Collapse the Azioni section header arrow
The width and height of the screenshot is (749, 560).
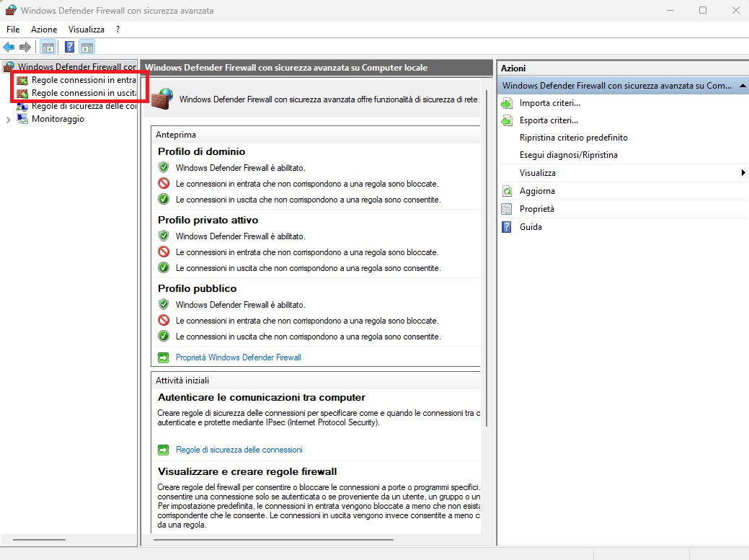click(x=743, y=86)
